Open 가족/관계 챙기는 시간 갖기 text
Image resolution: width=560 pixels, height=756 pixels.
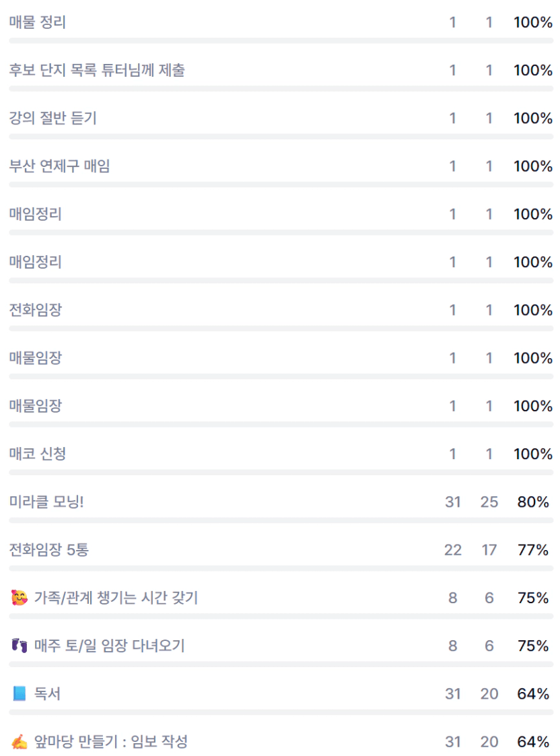tap(116, 598)
